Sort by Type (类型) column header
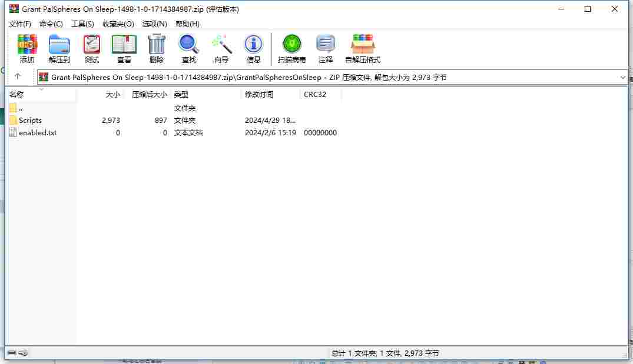 (x=181, y=94)
